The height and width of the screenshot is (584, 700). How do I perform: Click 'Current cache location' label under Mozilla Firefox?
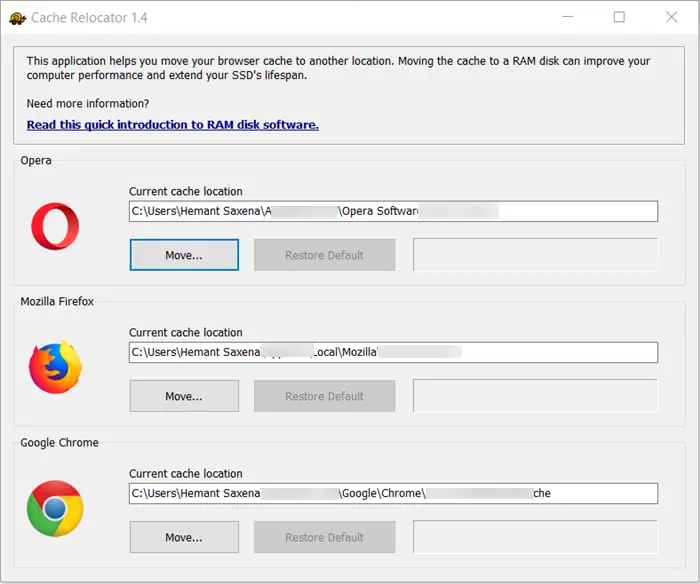click(186, 333)
